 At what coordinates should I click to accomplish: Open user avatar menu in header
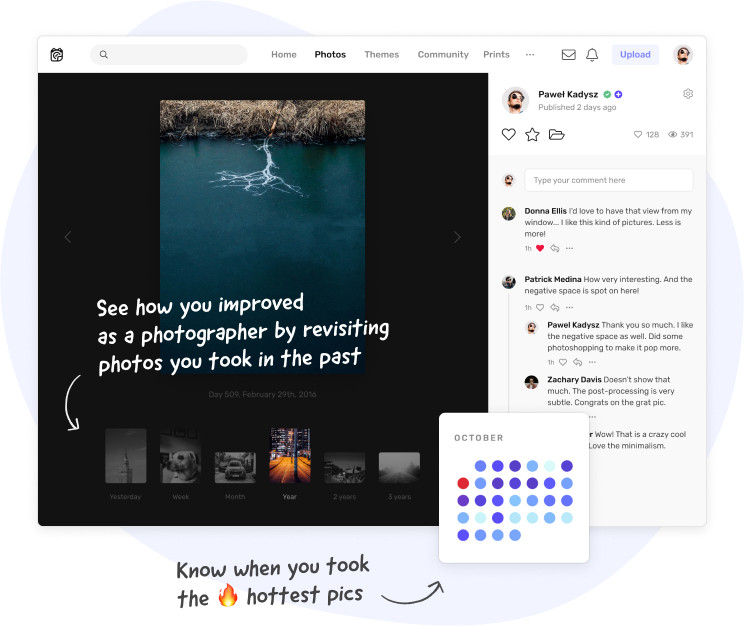click(683, 55)
